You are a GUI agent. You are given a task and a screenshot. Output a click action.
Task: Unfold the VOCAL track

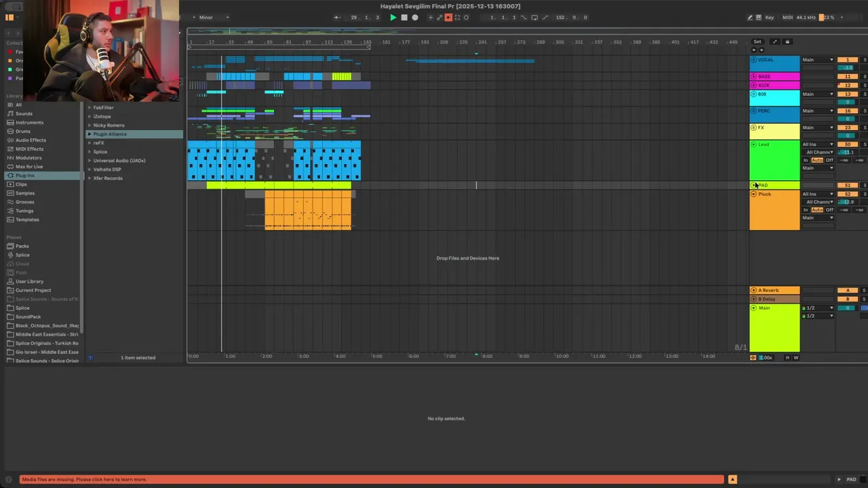point(753,60)
